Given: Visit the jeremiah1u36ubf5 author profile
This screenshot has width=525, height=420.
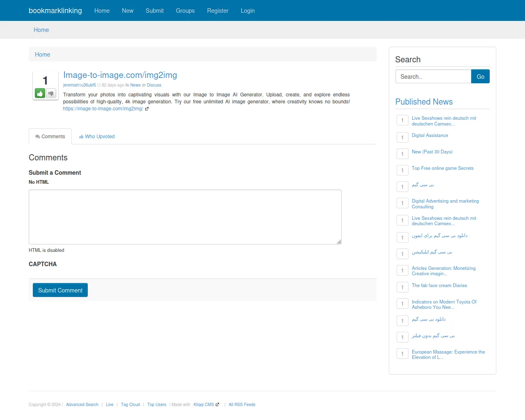Looking at the screenshot, I should click(x=80, y=85).
